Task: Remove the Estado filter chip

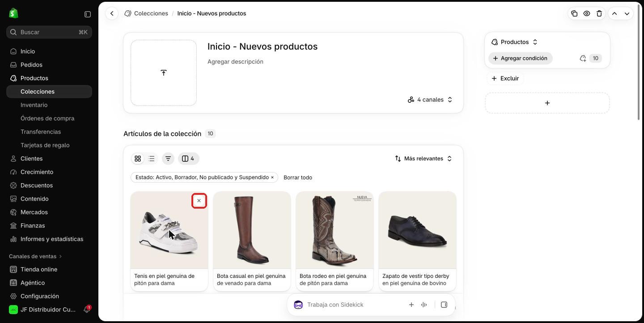Action: click(272, 177)
